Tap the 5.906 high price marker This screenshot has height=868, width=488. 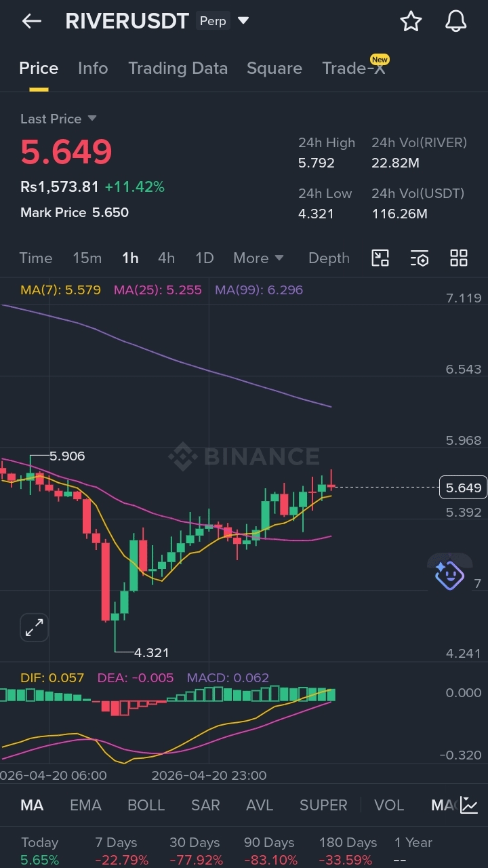pos(67,456)
